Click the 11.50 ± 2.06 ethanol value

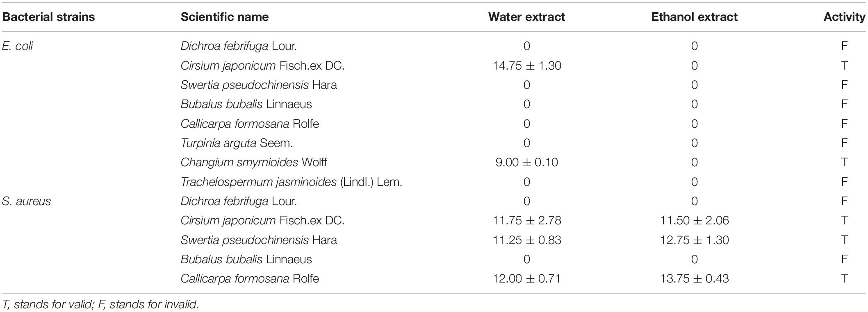(x=695, y=220)
